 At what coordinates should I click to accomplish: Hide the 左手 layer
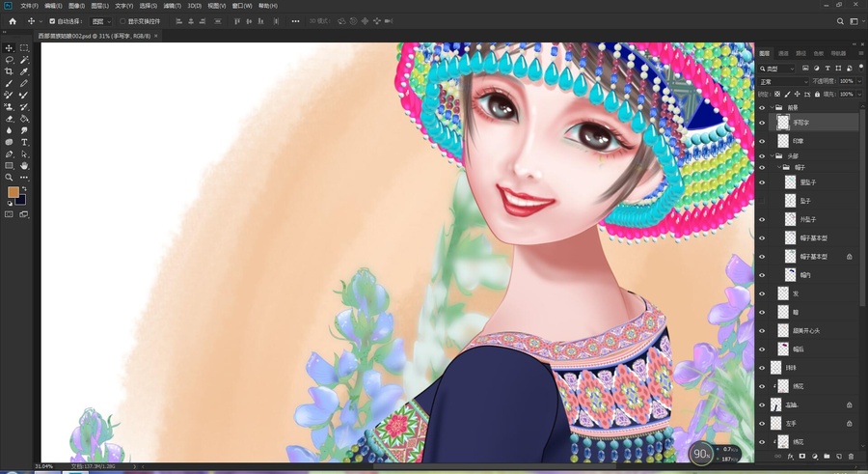pos(762,424)
